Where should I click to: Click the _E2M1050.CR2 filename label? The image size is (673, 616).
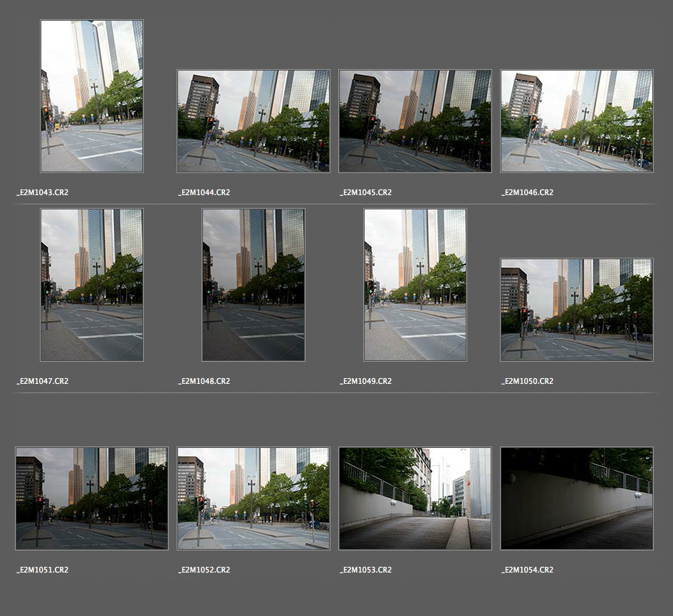coord(528,382)
